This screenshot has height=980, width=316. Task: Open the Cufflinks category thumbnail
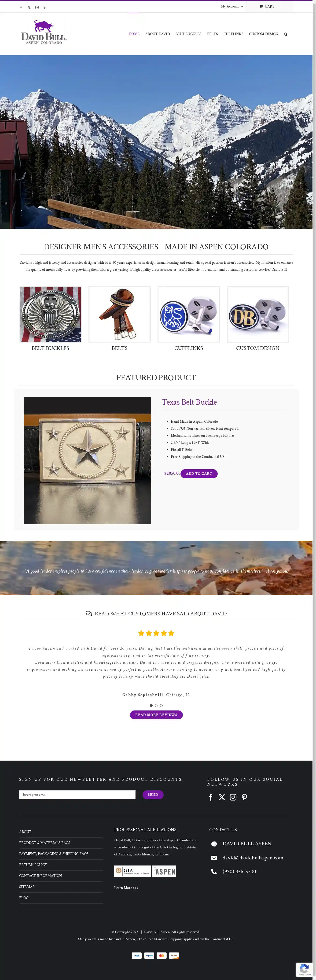(x=189, y=314)
